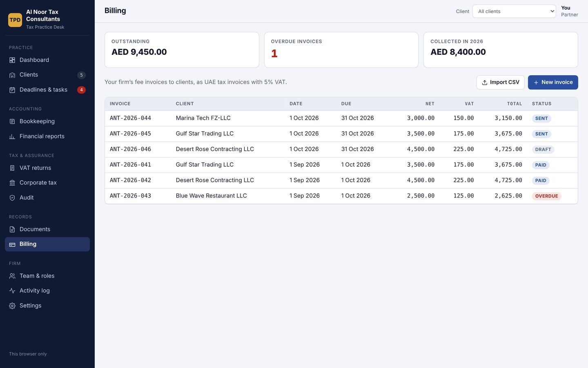Screen dimensions: 588x368
Task: Open invoice ANT-2026-044
Action: [130, 118]
